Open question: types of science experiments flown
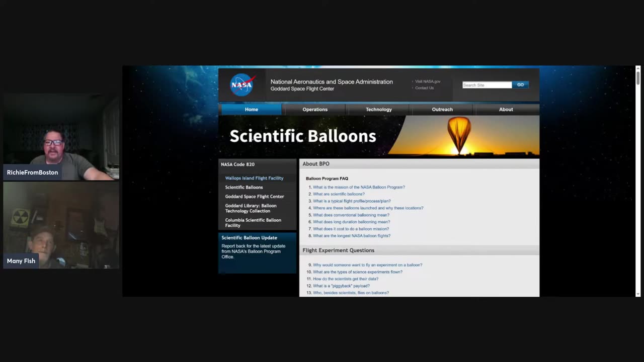The height and width of the screenshot is (362, 644). click(358, 272)
